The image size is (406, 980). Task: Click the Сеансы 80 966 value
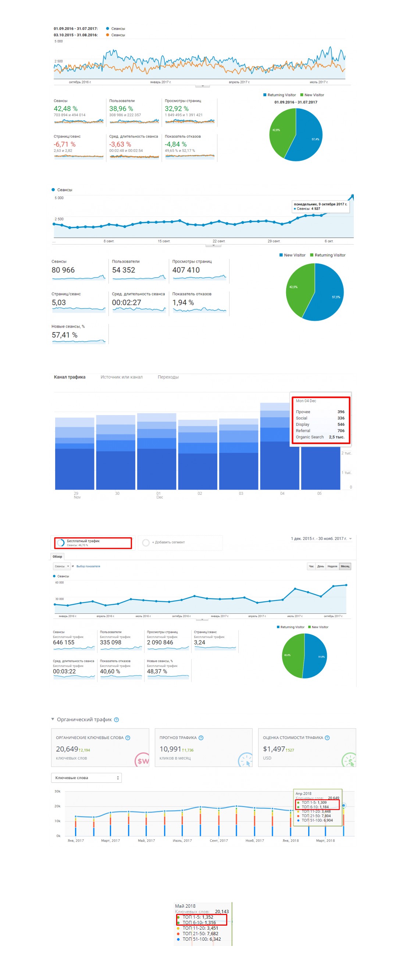[63, 270]
